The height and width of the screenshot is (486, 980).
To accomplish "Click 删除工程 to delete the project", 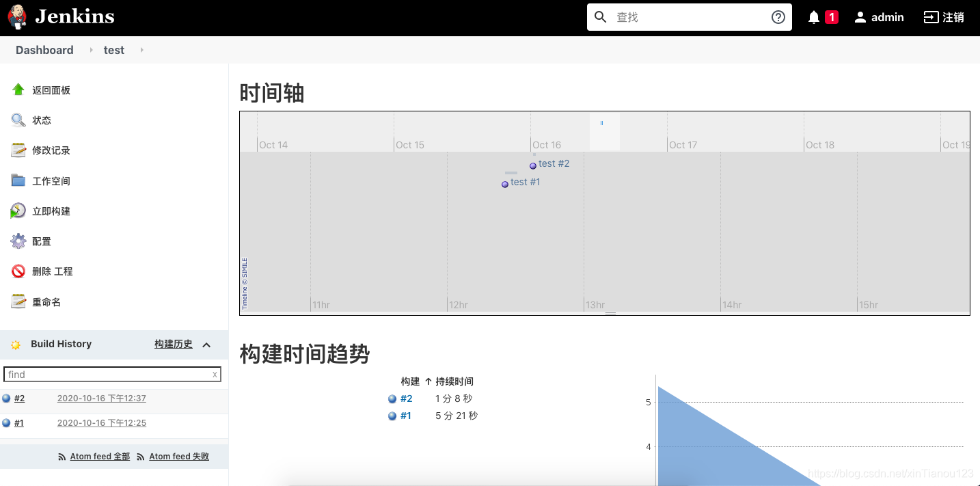I will point(52,271).
